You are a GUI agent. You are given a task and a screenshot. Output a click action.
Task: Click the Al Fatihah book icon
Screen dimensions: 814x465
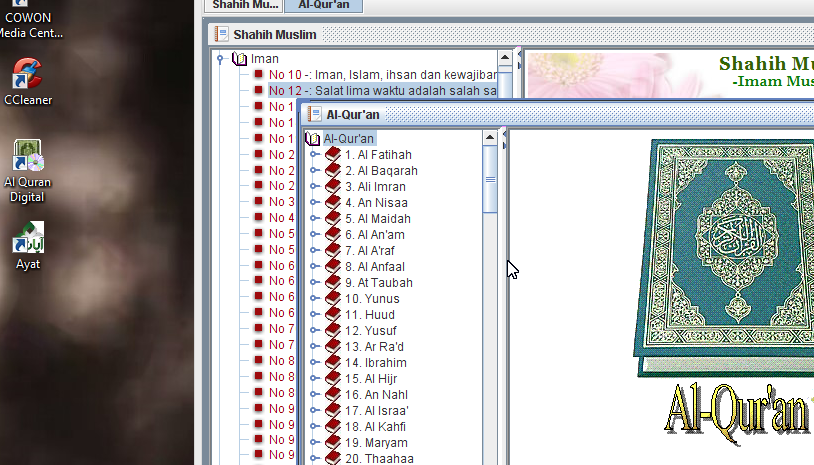point(333,155)
